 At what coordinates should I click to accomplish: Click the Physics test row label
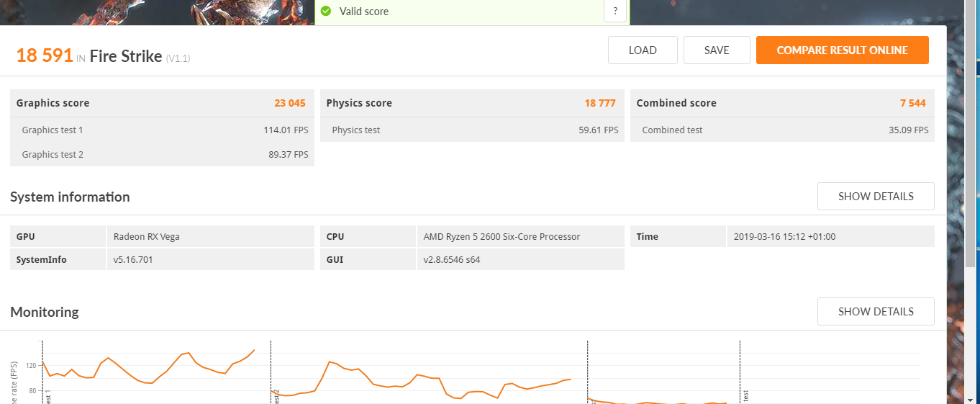point(356,130)
